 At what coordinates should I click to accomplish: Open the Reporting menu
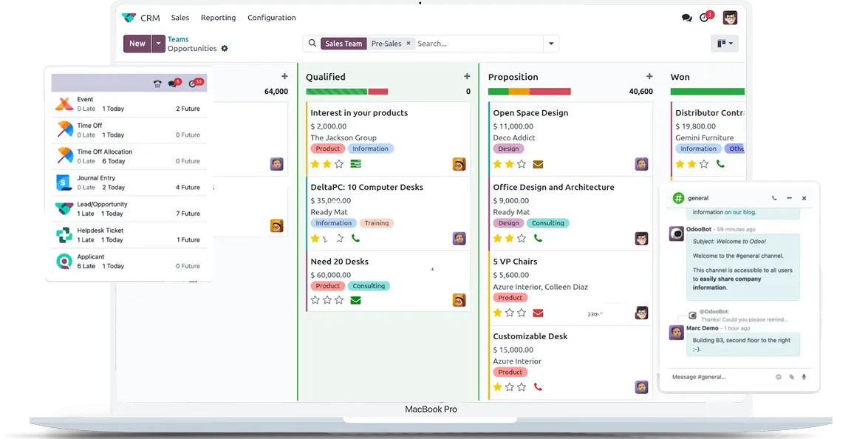pos(218,18)
